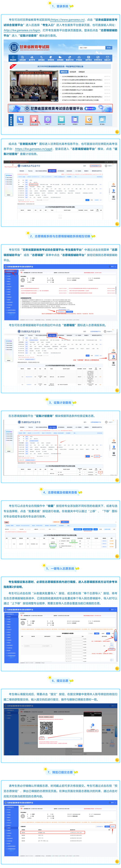Focus the 请输入关键字 search field
This screenshot has width=121, height=868.
pos(92,48)
